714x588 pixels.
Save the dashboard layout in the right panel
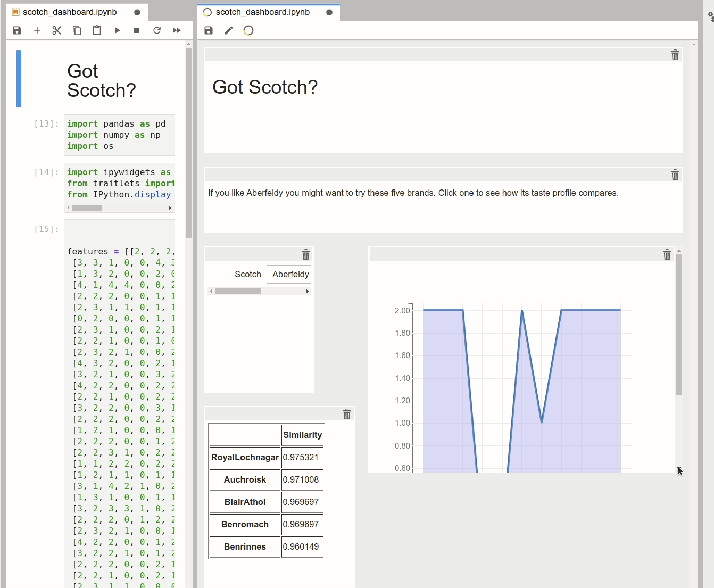208,30
